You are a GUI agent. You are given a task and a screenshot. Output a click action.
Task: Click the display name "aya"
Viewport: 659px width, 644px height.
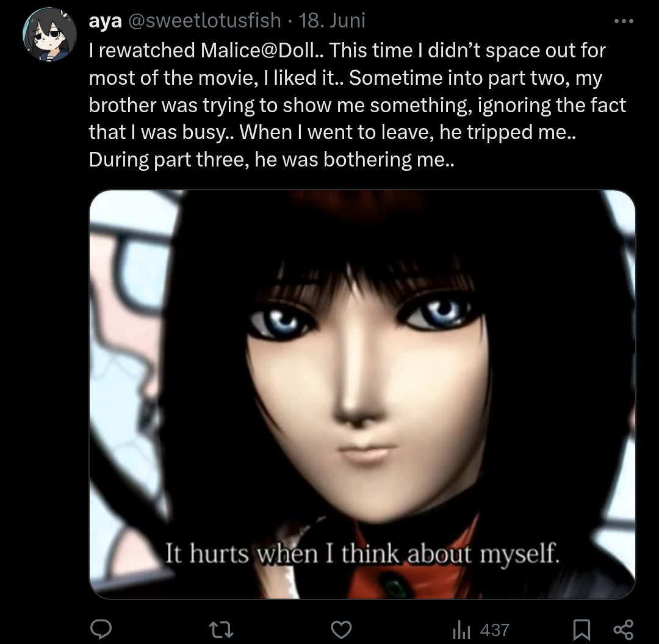105,21
